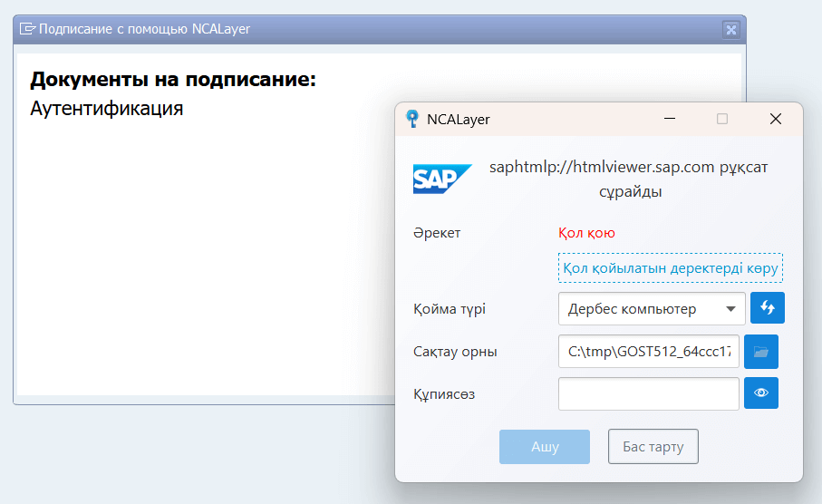Close the NCALayer dialog window

(775, 119)
